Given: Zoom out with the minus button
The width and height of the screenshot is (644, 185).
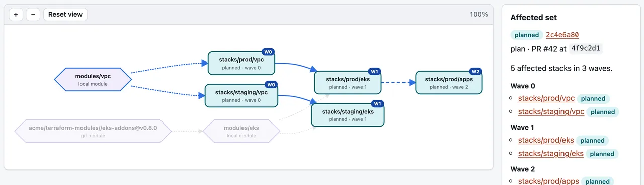Looking at the screenshot, I should point(33,15).
